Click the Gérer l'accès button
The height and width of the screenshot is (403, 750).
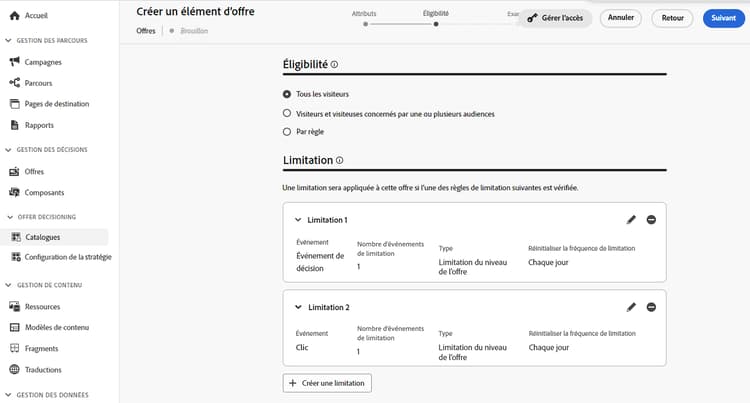tap(555, 18)
